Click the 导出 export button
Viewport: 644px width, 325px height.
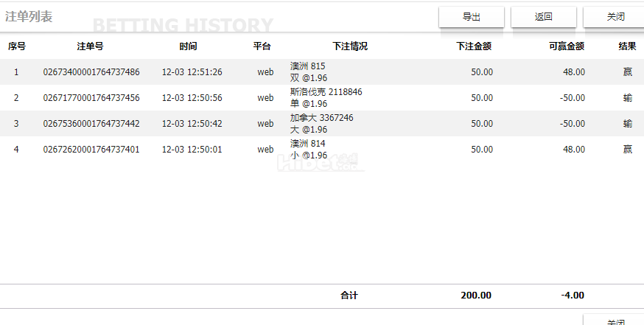pyautogui.click(x=472, y=17)
